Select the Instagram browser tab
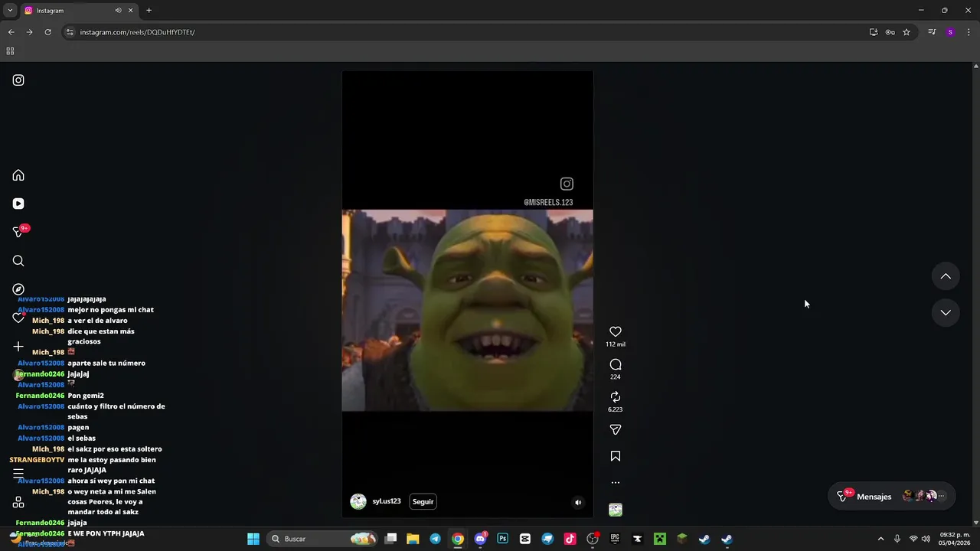980x551 pixels. 79,11
